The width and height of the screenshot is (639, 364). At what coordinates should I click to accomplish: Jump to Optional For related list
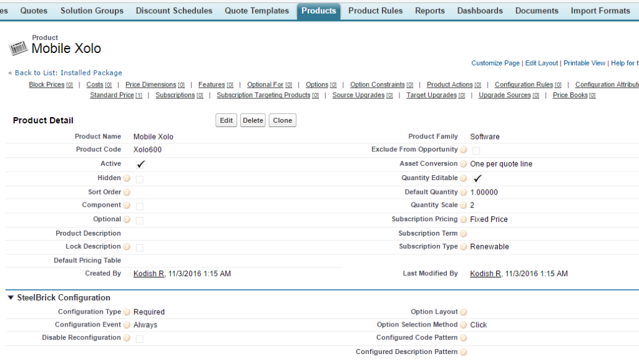coord(270,85)
